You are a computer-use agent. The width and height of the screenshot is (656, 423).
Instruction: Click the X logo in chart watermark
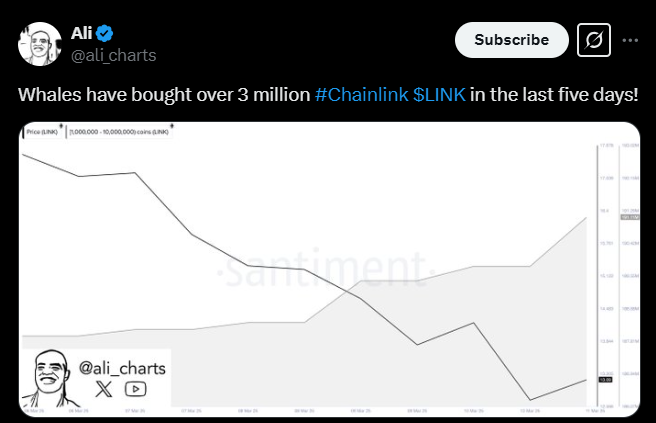click(x=104, y=389)
